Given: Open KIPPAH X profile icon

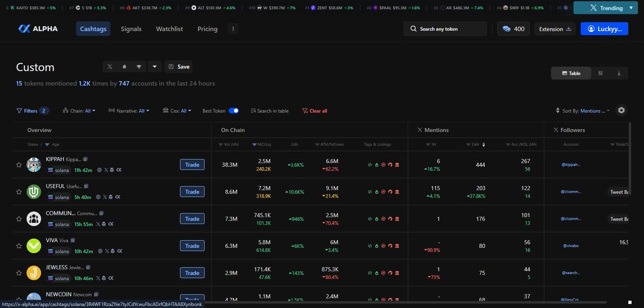Looking at the screenshot, I should (106, 170).
